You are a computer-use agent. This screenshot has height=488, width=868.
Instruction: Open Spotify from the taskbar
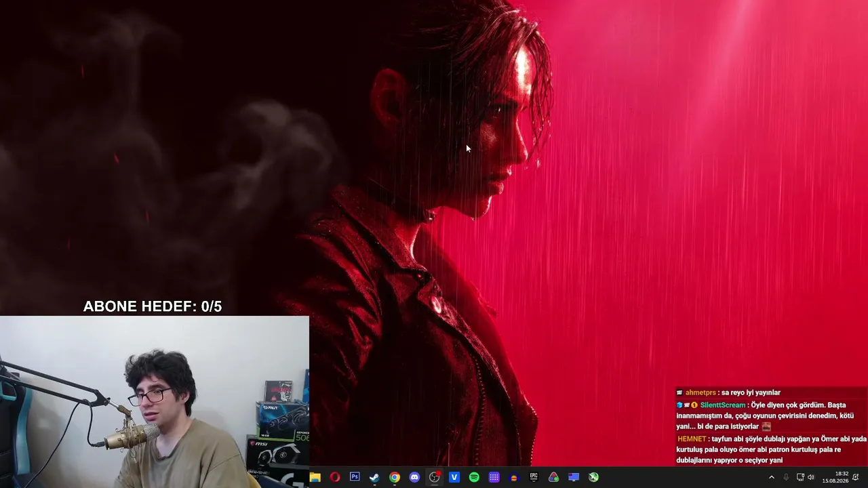pos(474,477)
